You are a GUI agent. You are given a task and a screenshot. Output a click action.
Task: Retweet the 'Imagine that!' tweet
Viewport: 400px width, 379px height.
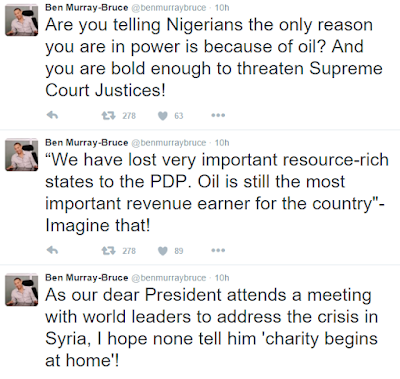coord(108,251)
